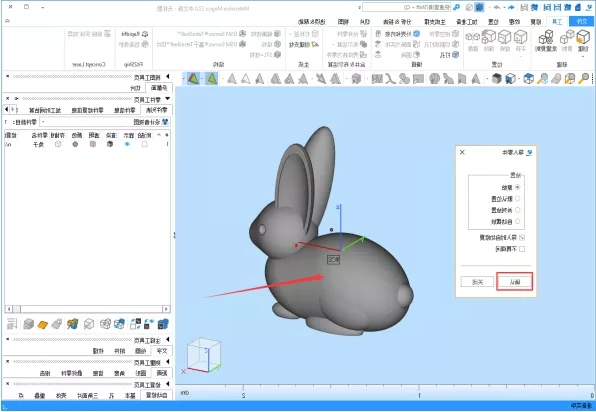
Task: Uncheck the 导入时自动修复 checkbox
Action: point(522,238)
